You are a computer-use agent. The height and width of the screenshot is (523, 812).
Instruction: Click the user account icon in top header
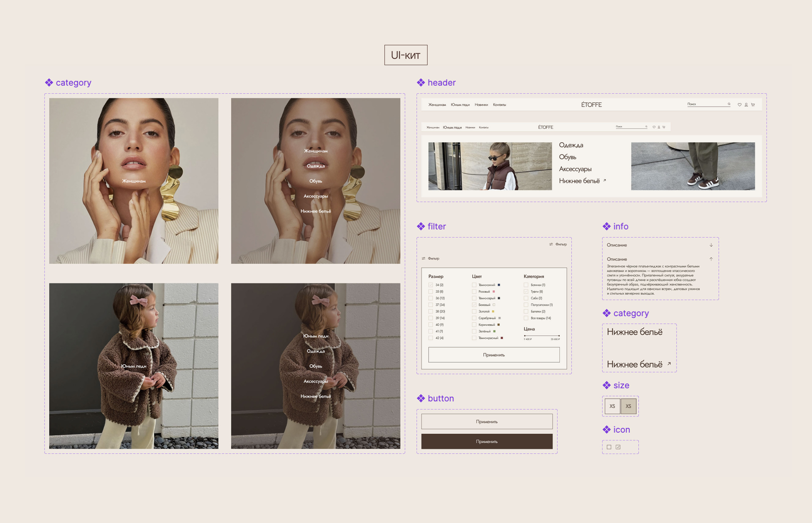tap(746, 105)
